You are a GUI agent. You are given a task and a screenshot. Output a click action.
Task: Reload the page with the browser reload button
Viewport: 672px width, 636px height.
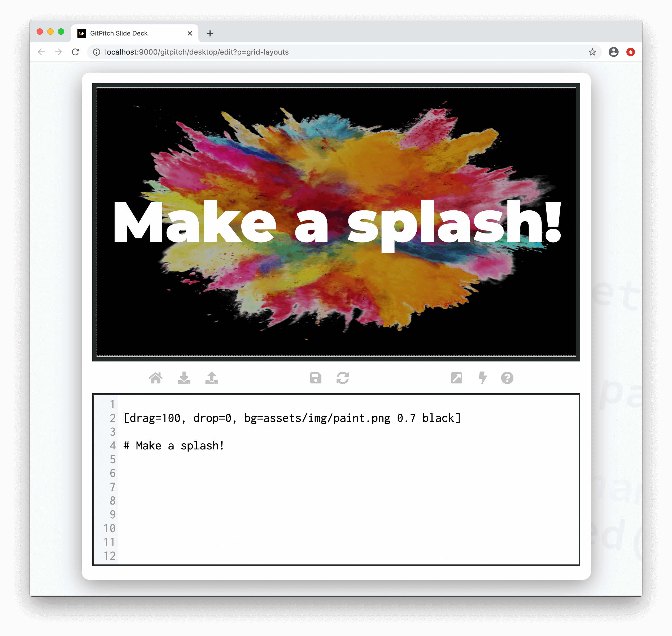tap(75, 52)
